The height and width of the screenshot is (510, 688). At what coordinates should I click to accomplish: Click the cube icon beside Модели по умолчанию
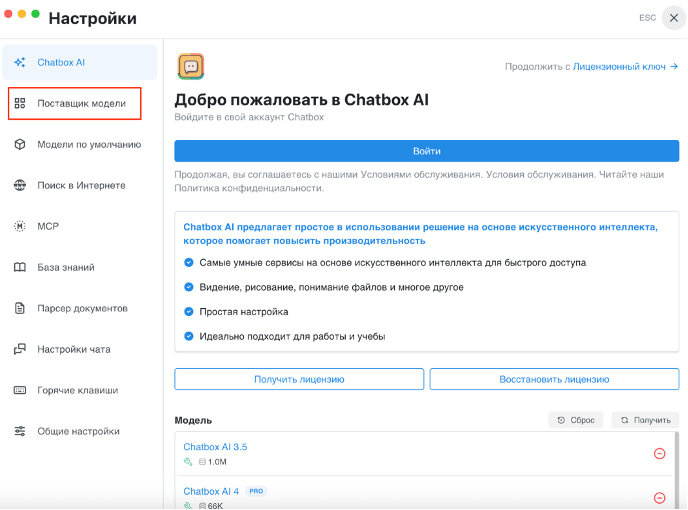click(20, 144)
